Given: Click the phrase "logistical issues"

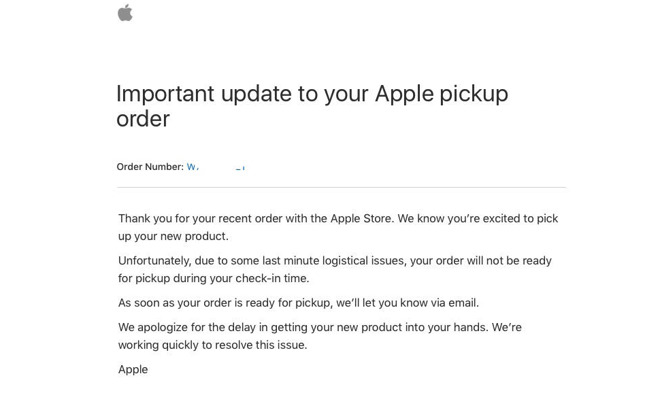Looking at the screenshot, I should coord(363,261).
